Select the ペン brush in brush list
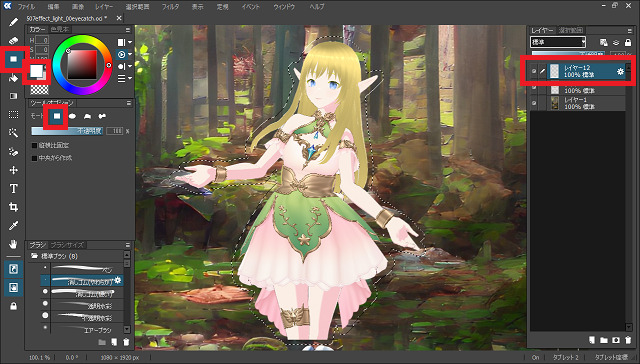The height and width of the screenshot is (364, 640). (82, 269)
